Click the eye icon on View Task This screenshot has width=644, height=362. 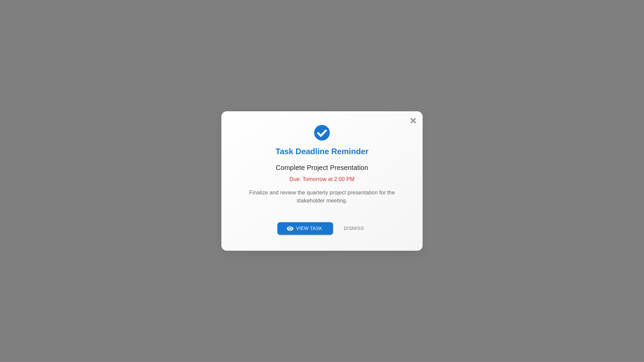click(290, 229)
